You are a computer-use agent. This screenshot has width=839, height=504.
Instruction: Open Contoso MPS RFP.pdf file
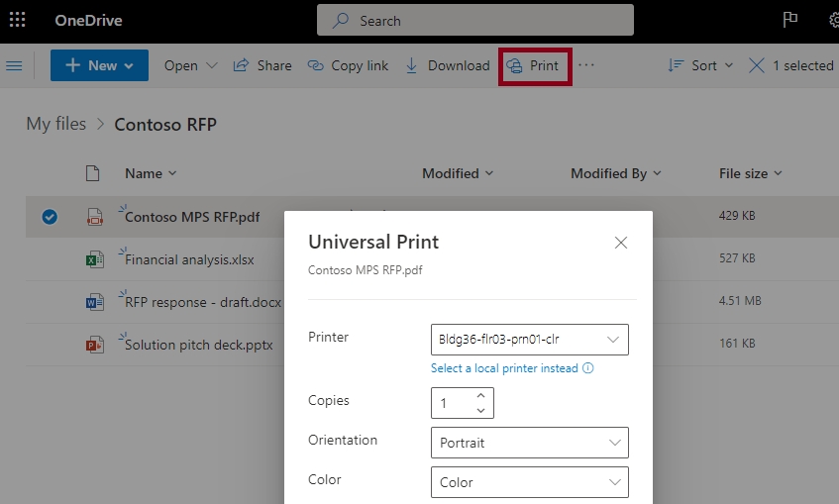pos(192,217)
